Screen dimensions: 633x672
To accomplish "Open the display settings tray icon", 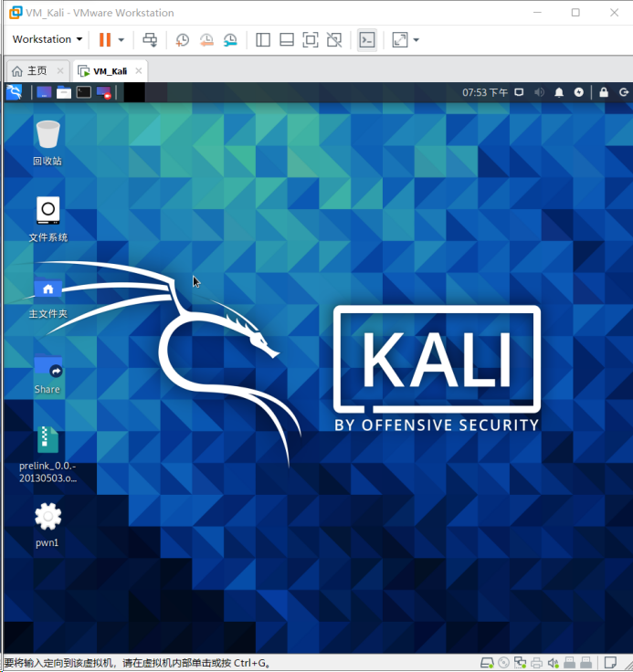I will [519, 92].
